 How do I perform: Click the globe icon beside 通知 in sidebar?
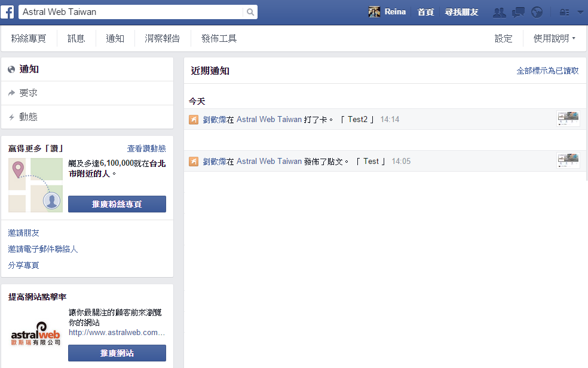point(11,69)
